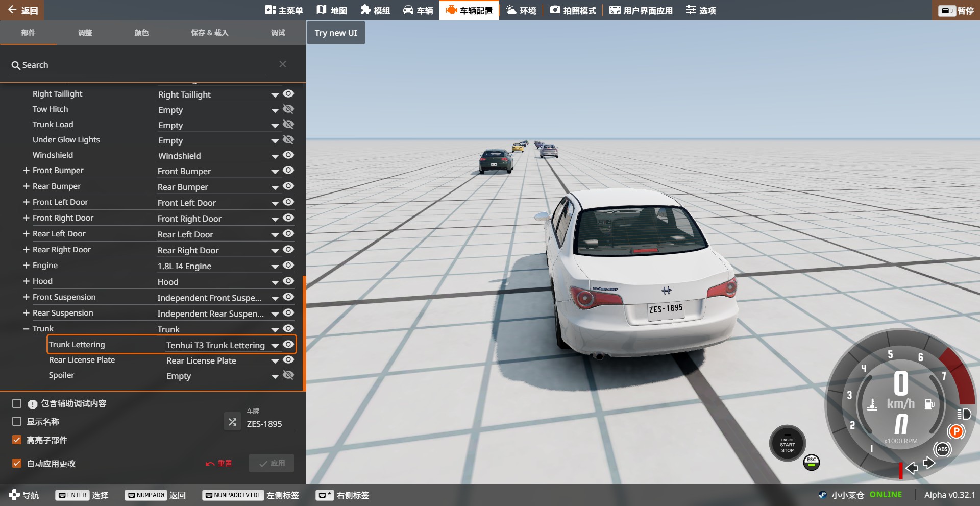
Task: Click the ABS indicator icon
Action: click(942, 449)
